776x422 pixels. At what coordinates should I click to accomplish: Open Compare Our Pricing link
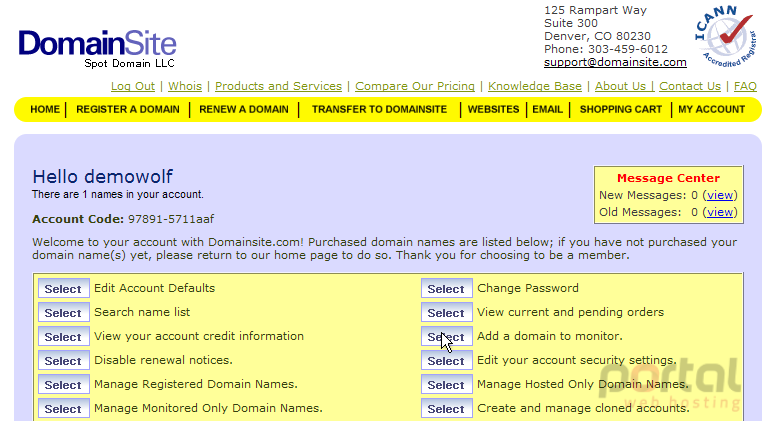tap(415, 86)
